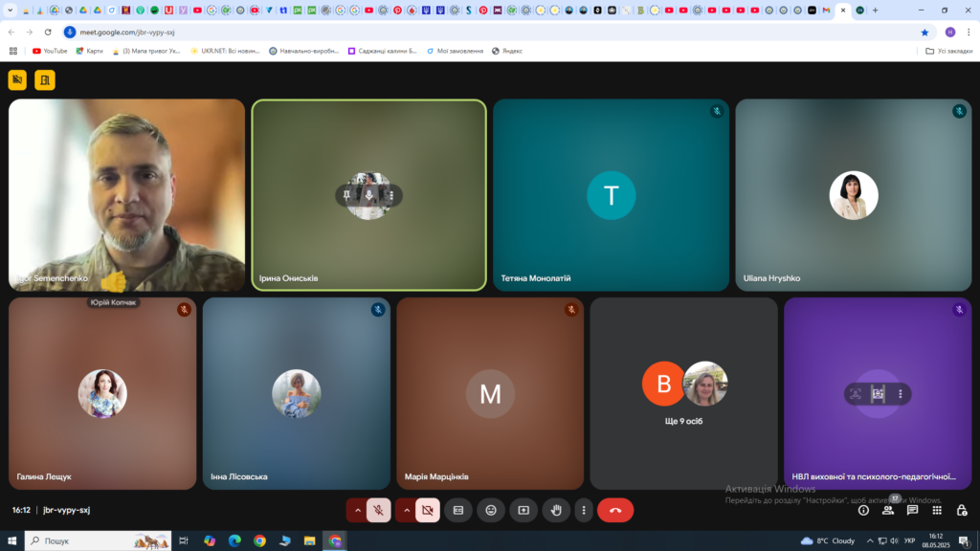Unmute the microphone

(x=378, y=511)
